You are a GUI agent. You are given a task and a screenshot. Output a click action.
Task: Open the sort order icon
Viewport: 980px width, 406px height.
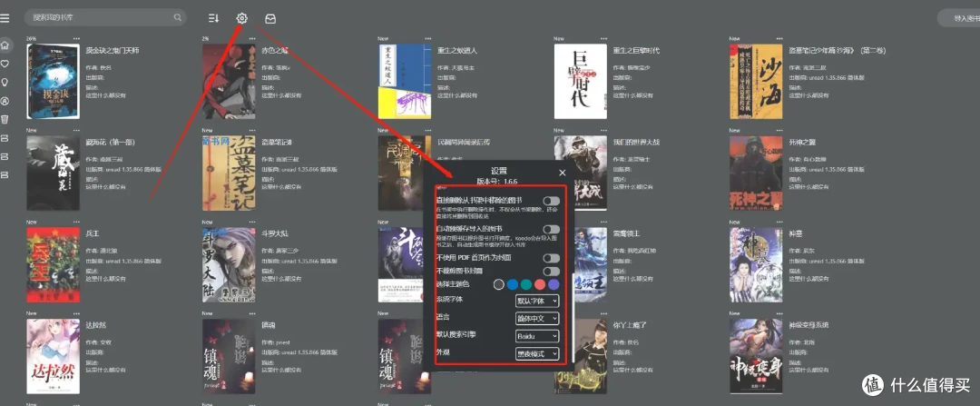pyautogui.click(x=214, y=18)
